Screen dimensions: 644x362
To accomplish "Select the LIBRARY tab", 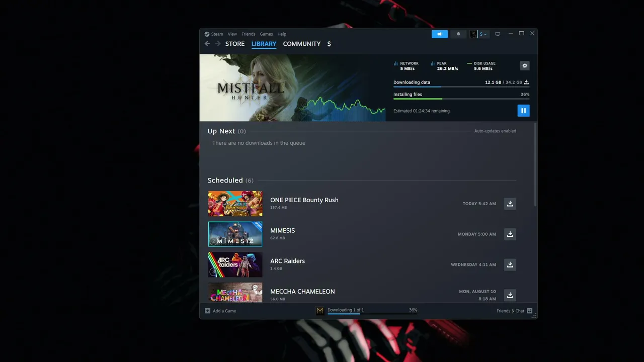I will (x=264, y=44).
